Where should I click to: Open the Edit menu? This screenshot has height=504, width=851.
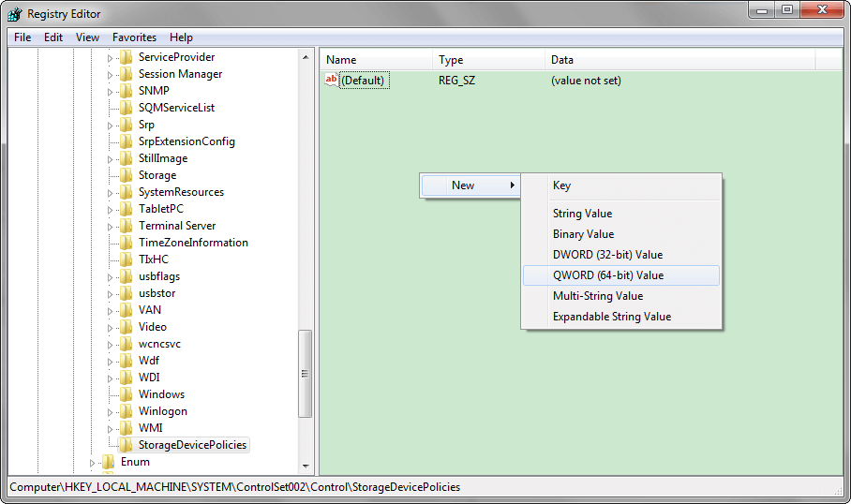53,37
